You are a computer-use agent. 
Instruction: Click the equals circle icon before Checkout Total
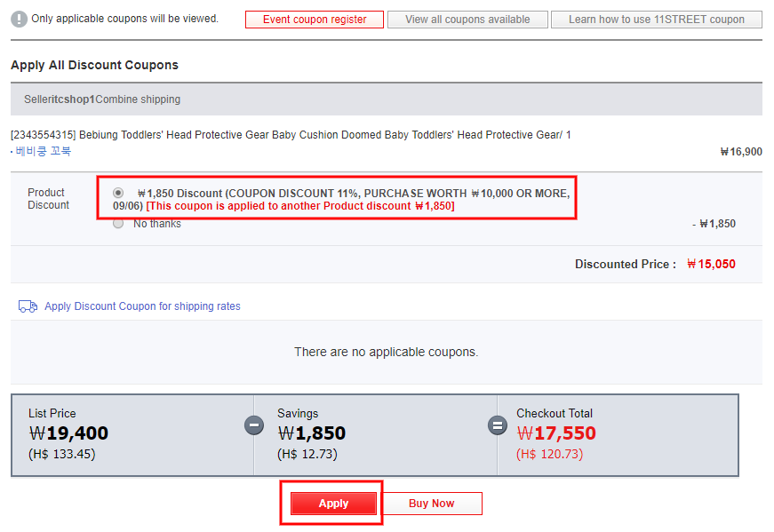(498, 425)
